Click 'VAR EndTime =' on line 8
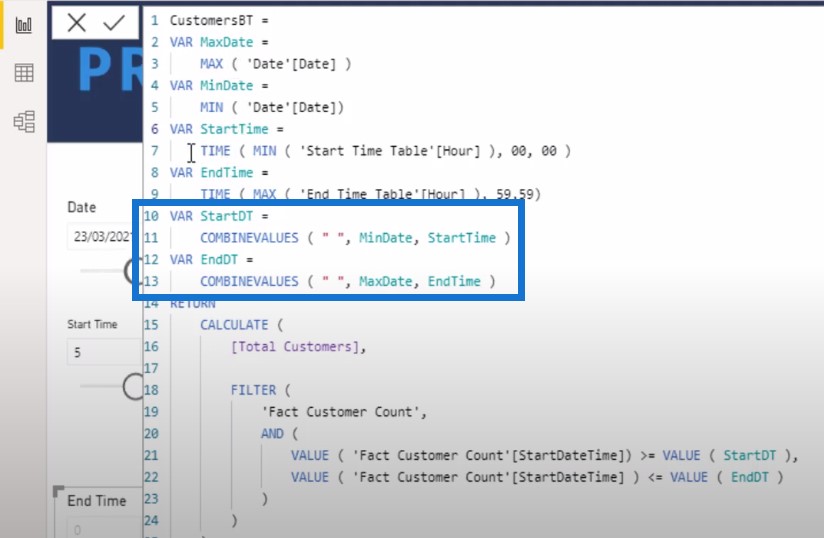 pyautogui.click(x=219, y=172)
